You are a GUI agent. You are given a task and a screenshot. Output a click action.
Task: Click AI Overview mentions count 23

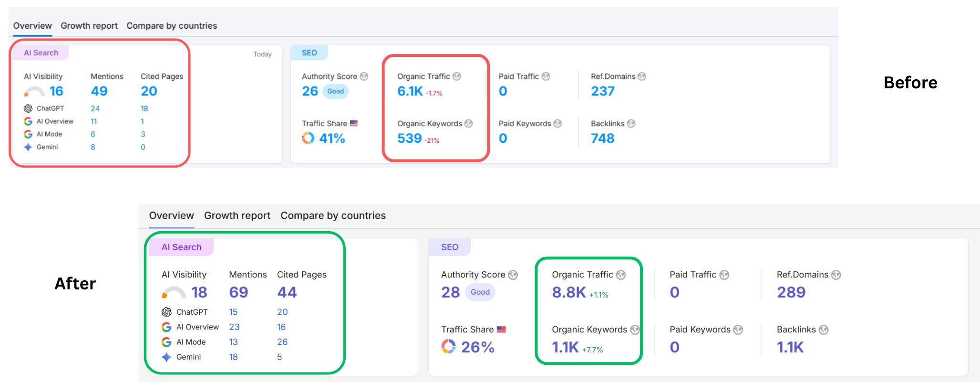coord(234,327)
